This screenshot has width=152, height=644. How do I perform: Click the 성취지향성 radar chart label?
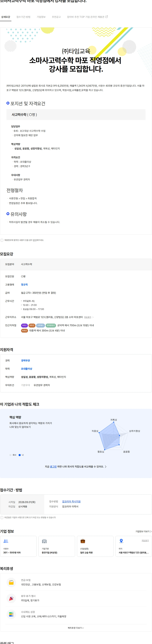point(134,431)
